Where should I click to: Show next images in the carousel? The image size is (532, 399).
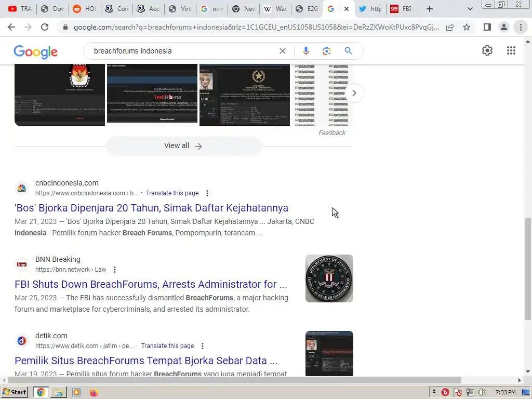(354, 93)
